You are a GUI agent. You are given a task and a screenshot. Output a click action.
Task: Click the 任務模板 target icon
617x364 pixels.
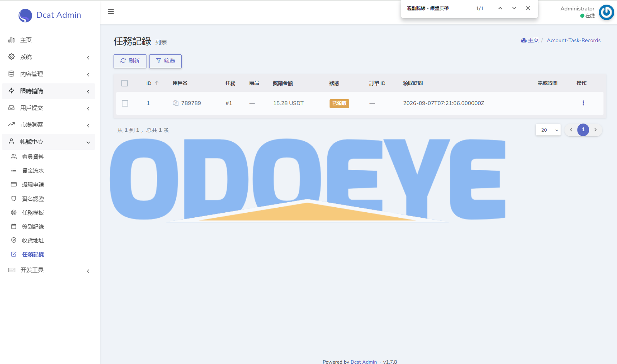pos(14,212)
